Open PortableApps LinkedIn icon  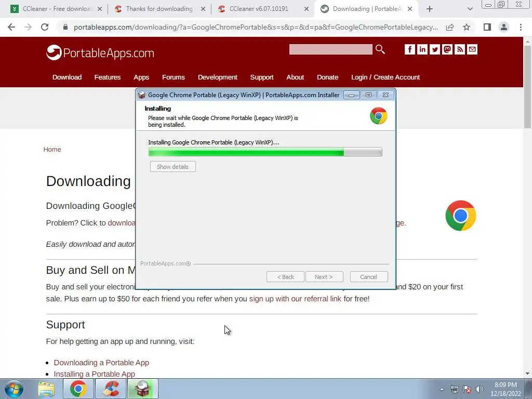click(422, 49)
